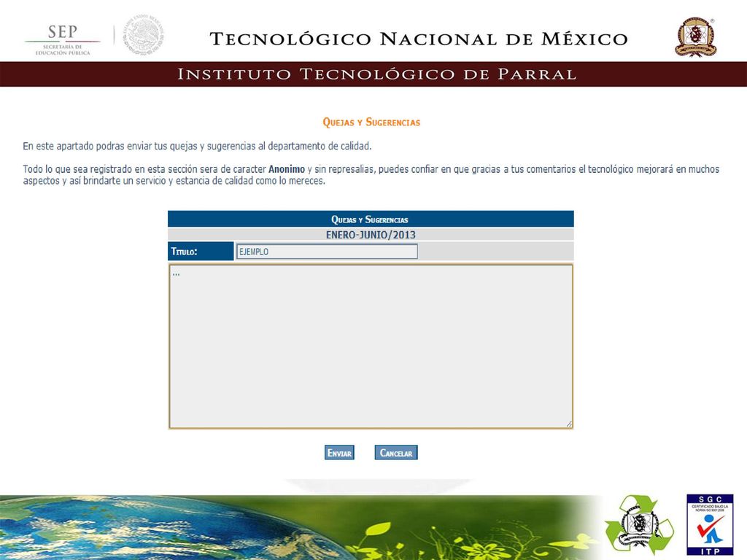Viewport: 747px width, 560px height.
Task: Click the Tecnológico Nacional de México title
Action: coord(419,39)
